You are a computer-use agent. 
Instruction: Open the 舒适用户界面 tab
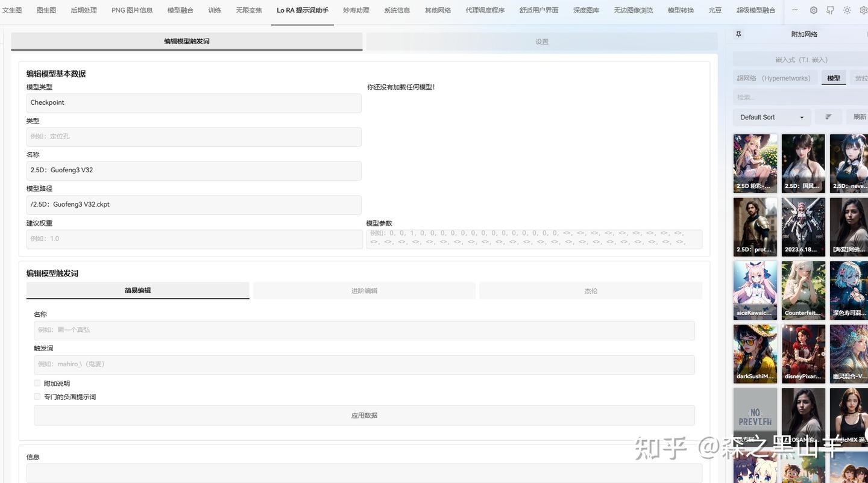click(539, 10)
